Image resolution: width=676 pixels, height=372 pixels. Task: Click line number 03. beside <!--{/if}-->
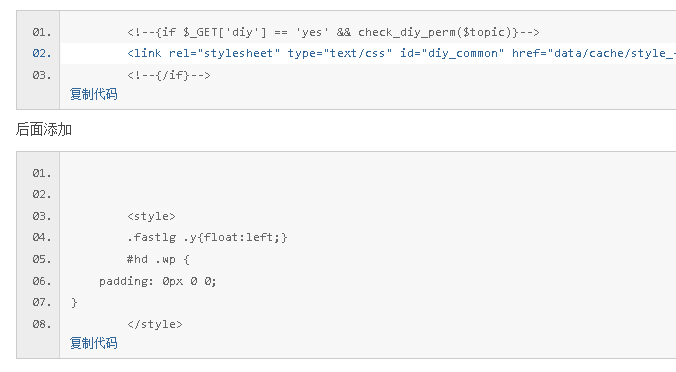pos(41,75)
